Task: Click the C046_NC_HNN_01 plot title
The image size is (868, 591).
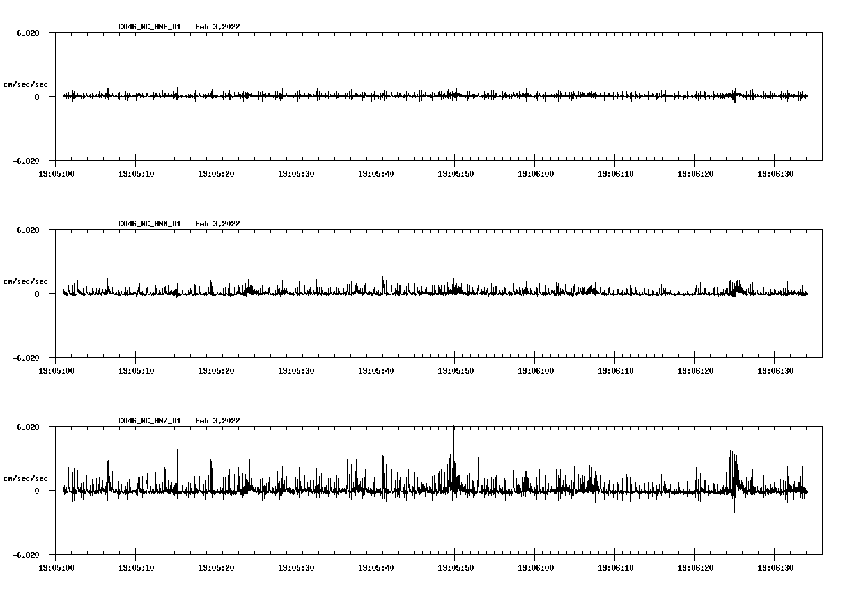Action: click(x=150, y=224)
